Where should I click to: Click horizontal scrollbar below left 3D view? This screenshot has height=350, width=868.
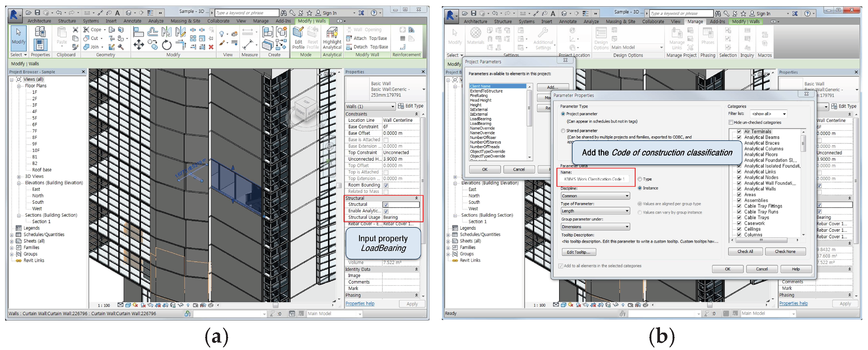coord(275,305)
